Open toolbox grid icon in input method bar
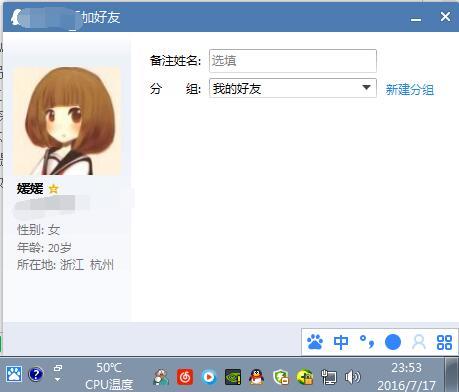The image size is (459, 392). tap(444, 342)
